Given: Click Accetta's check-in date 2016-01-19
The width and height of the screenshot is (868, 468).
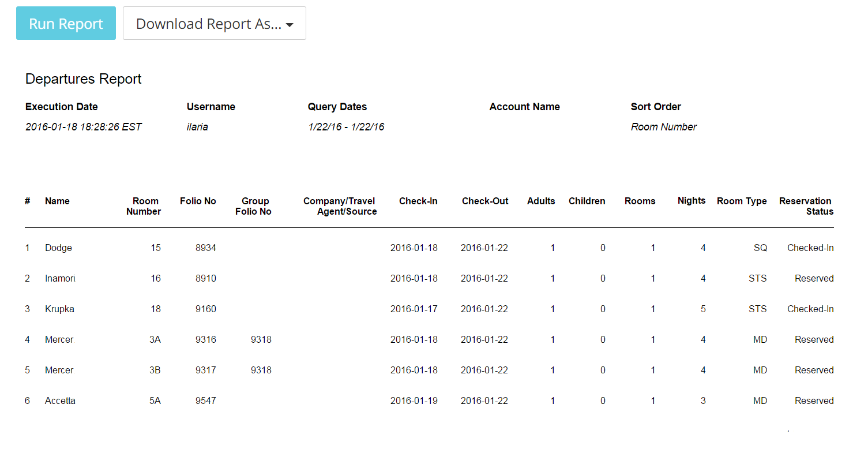Looking at the screenshot, I should 414,401.
